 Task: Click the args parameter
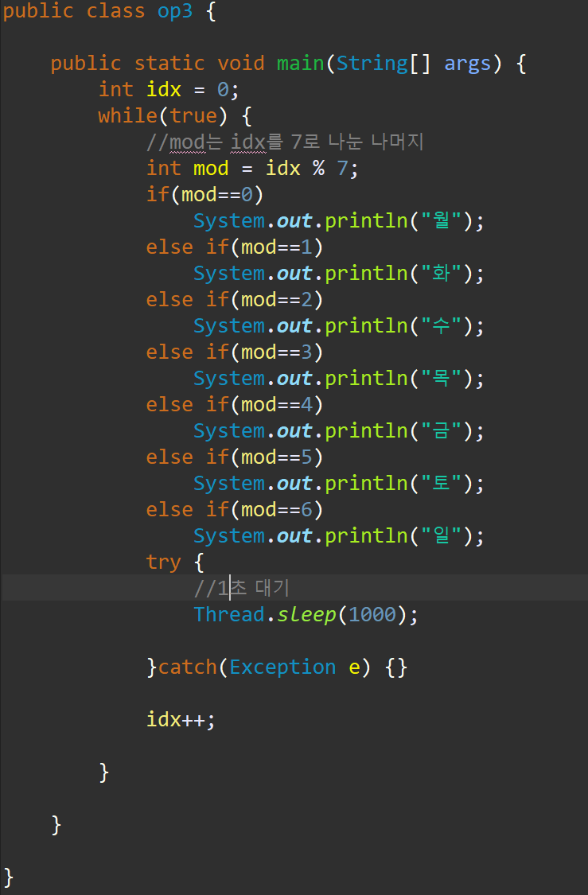coord(468,64)
